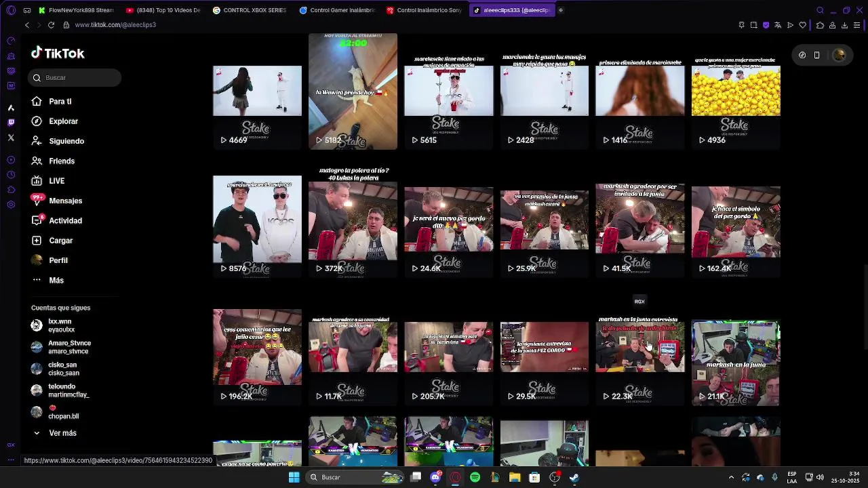Open tab search magnifier in title bar

click(x=820, y=10)
